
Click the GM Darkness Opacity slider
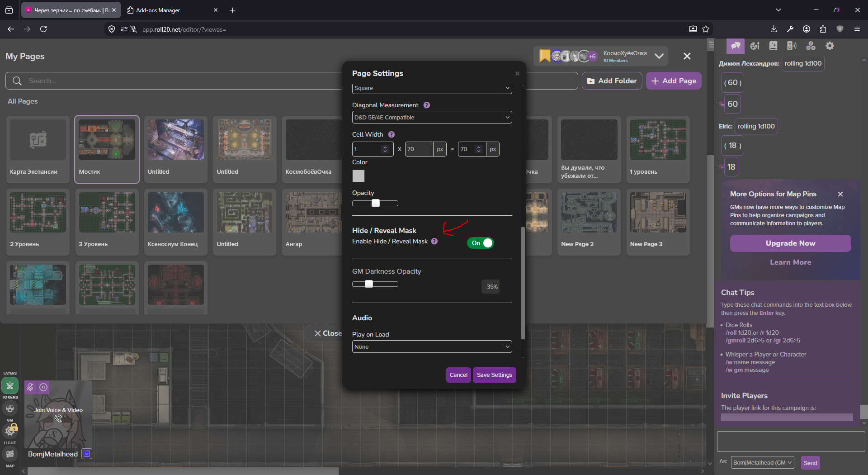(375, 284)
